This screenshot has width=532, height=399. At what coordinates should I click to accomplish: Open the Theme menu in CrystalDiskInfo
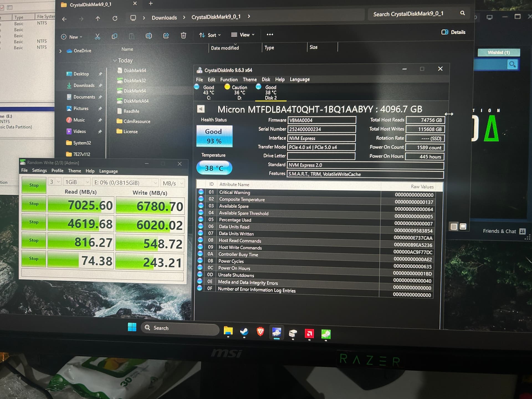coord(250,80)
